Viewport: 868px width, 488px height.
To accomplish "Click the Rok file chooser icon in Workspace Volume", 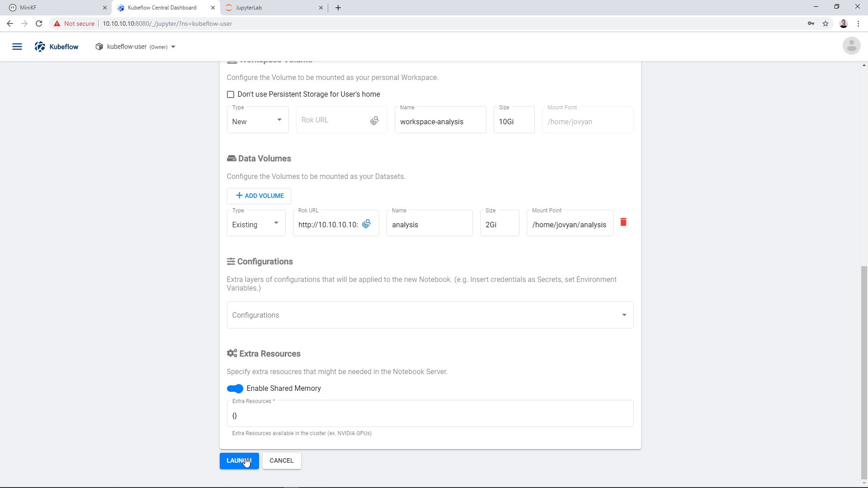I will pyautogui.click(x=374, y=121).
